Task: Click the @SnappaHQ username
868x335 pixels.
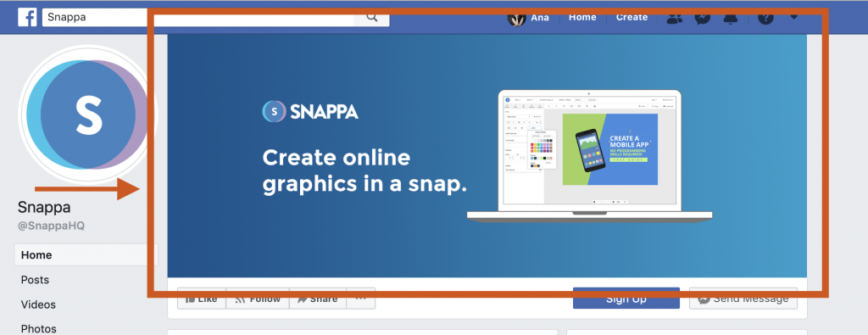Action: coord(51,226)
